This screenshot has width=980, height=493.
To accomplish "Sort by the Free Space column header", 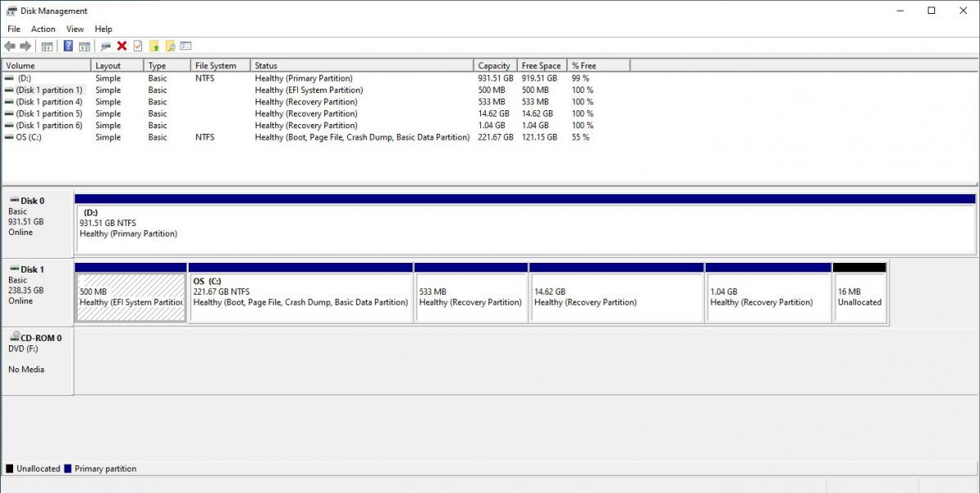I will [x=543, y=65].
